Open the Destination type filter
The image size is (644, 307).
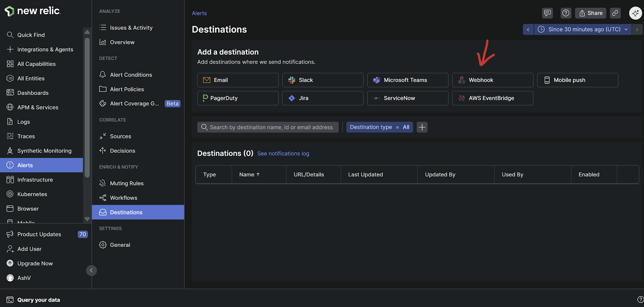(379, 127)
